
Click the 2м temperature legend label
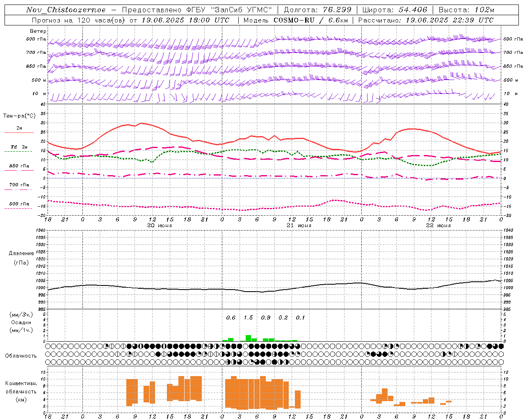click(19, 128)
